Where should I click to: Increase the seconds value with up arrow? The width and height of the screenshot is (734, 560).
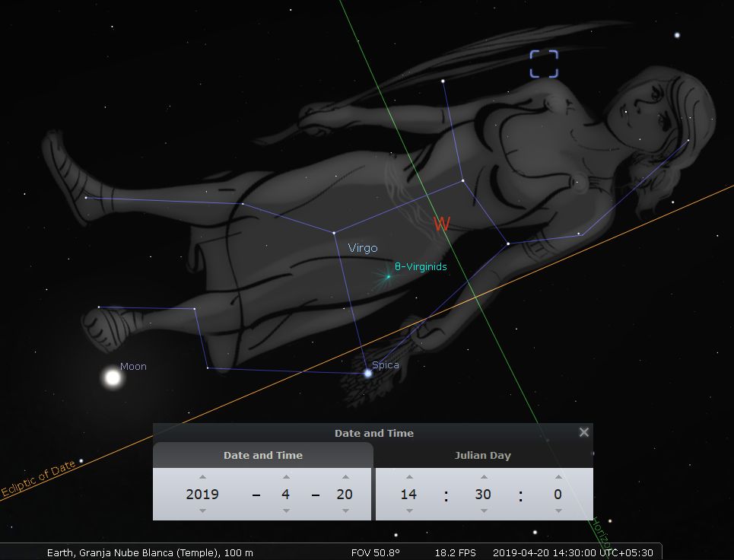(x=558, y=476)
